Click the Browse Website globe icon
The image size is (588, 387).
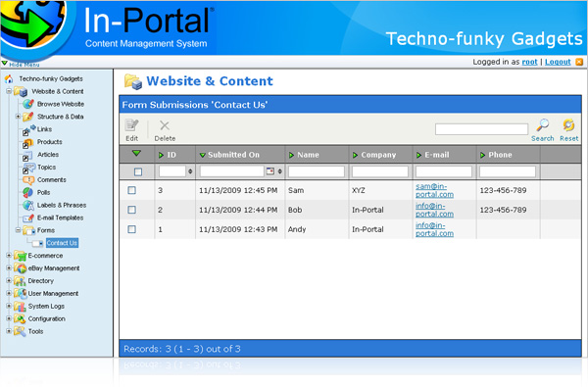tap(28, 104)
